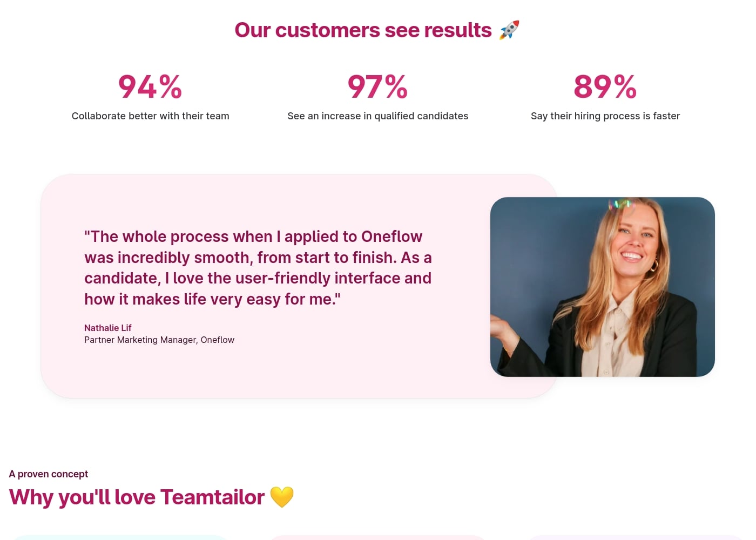Click "Collaborate better with their team" caption
This screenshot has width=756, height=540.
click(150, 116)
